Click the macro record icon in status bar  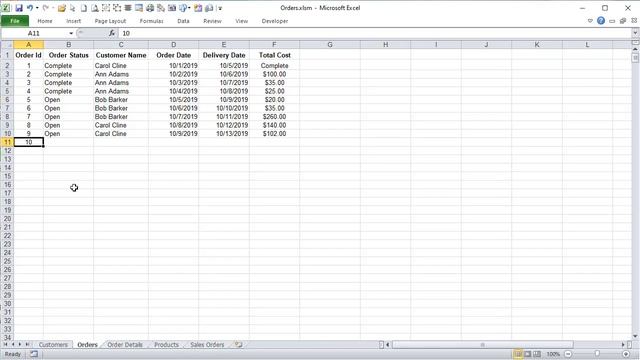[34, 354]
